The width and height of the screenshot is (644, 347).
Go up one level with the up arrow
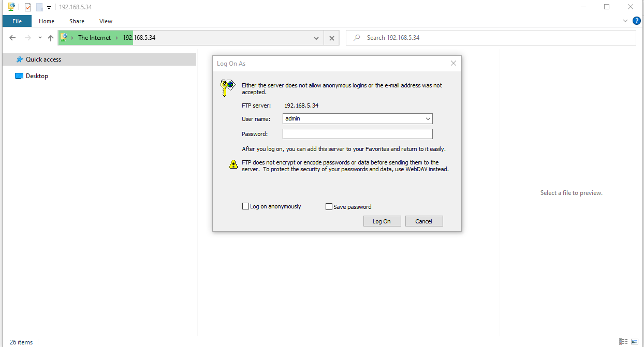(x=50, y=38)
